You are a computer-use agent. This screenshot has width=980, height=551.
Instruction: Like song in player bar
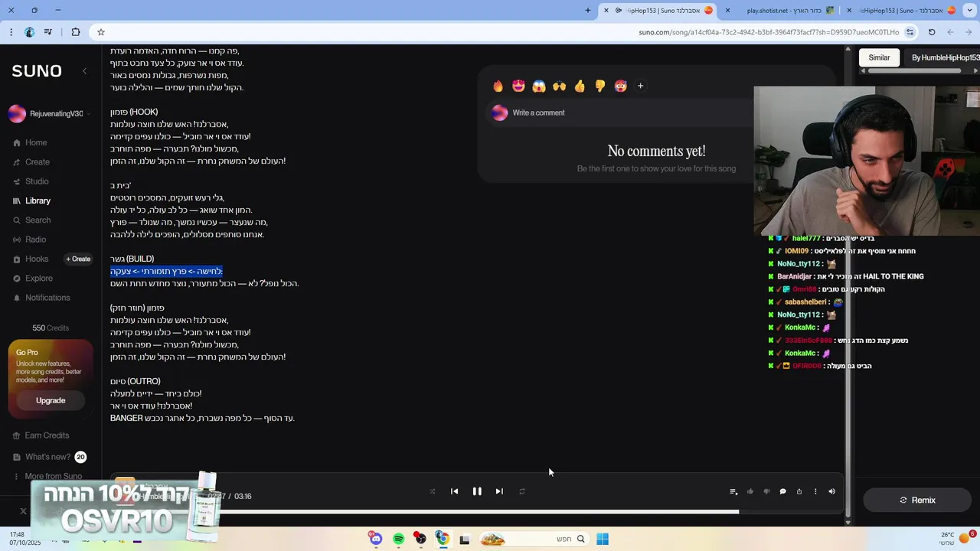[x=750, y=491]
